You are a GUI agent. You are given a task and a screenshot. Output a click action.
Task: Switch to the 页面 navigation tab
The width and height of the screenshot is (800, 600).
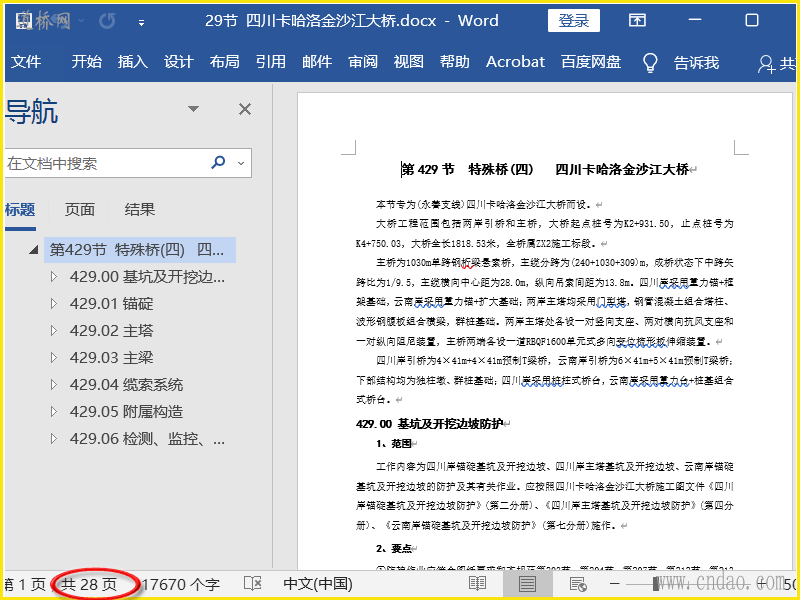point(80,210)
